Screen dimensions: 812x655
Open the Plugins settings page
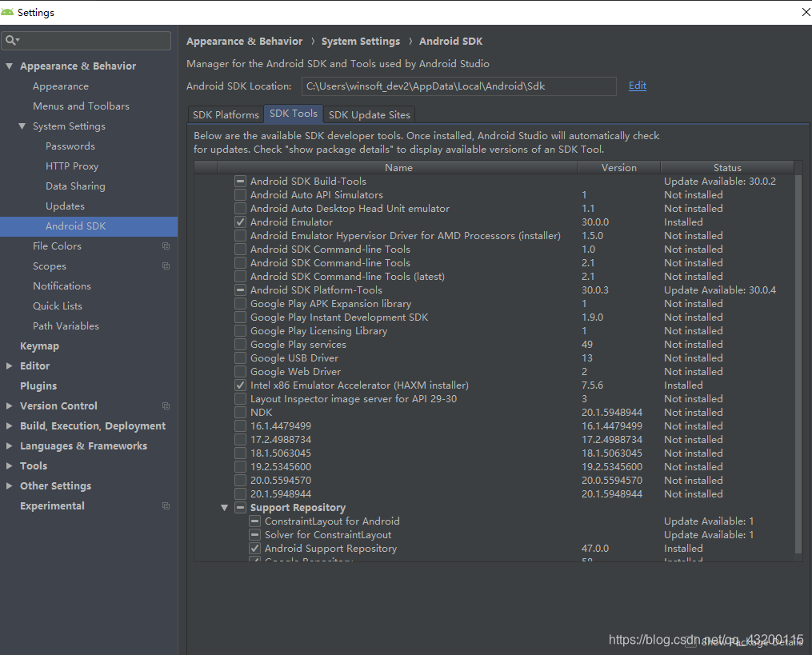click(x=38, y=385)
